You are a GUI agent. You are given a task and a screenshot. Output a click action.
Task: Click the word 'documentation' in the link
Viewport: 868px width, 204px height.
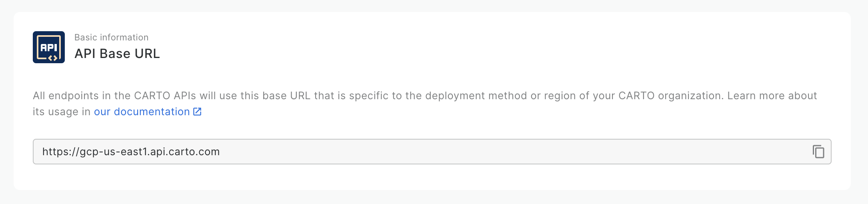[x=152, y=112]
